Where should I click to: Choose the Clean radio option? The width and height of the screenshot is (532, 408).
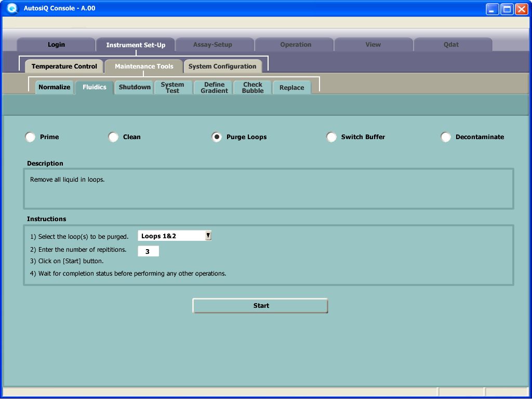click(113, 137)
